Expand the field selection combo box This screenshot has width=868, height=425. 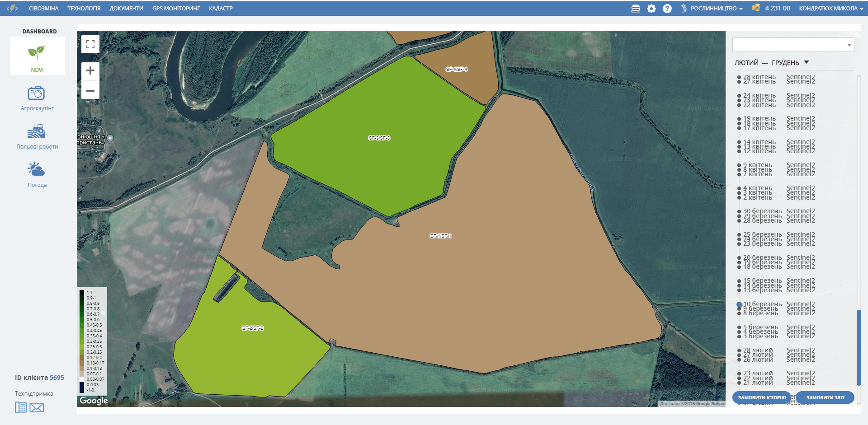(x=793, y=45)
